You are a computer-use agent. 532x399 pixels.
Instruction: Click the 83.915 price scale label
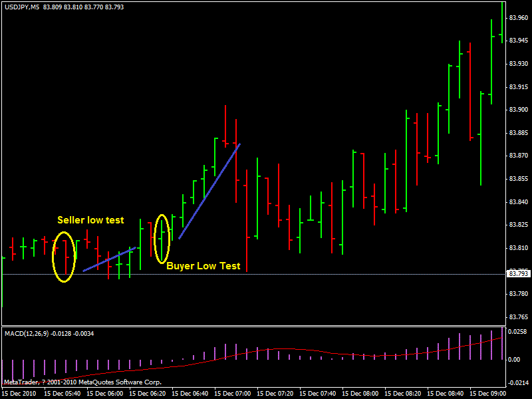point(519,87)
